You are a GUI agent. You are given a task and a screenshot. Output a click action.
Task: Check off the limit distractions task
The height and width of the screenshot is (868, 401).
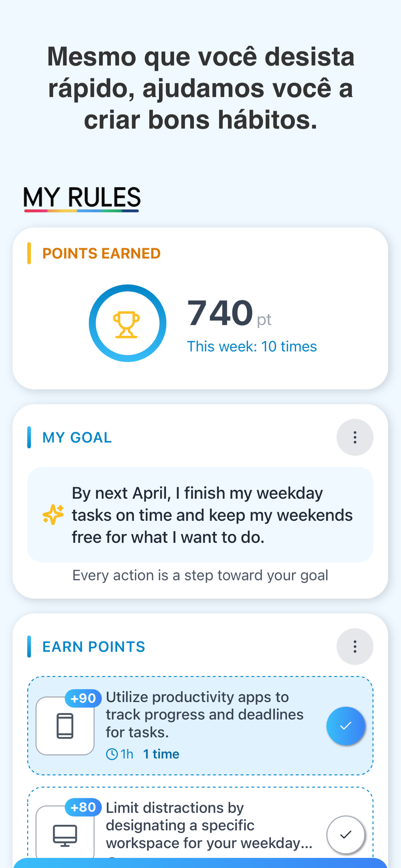(346, 835)
